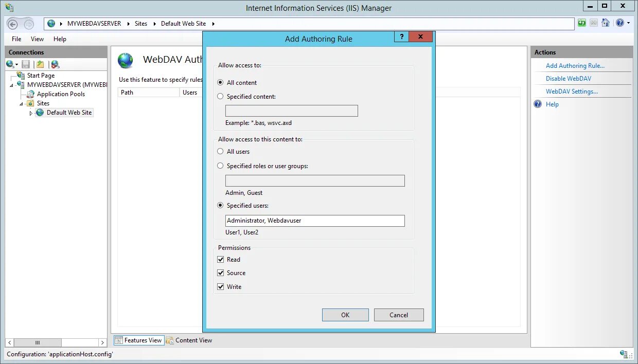638x364 pixels.
Task: Toggle the Write permission checkbox
Action: pyautogui.click(x=221, y=287)
